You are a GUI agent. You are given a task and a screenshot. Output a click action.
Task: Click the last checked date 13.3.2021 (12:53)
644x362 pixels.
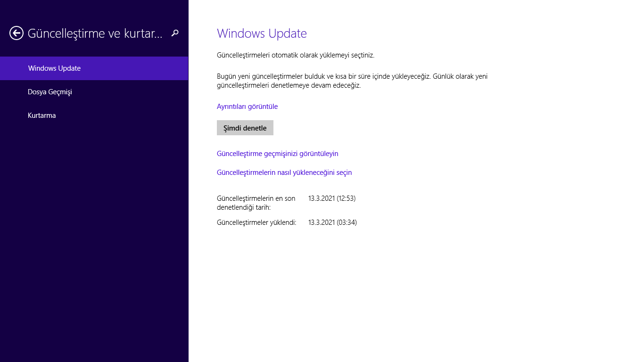(332, 198)
